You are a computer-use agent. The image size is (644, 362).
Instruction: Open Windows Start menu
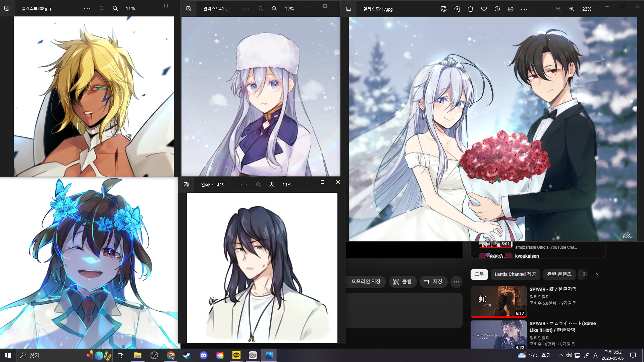pyautogui.click(x=8, y=355)
